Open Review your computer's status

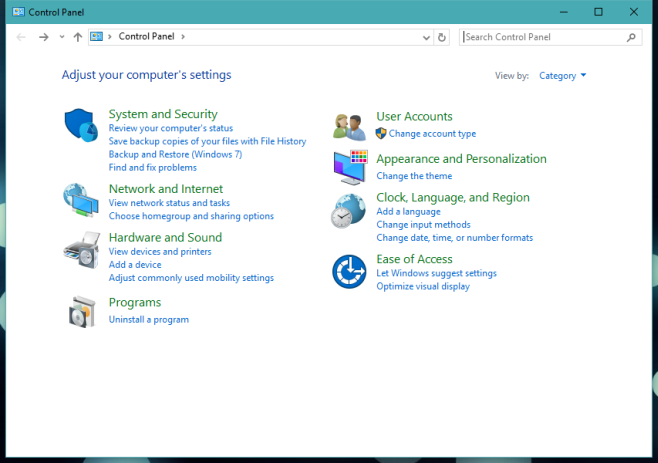tap(171, 128)
